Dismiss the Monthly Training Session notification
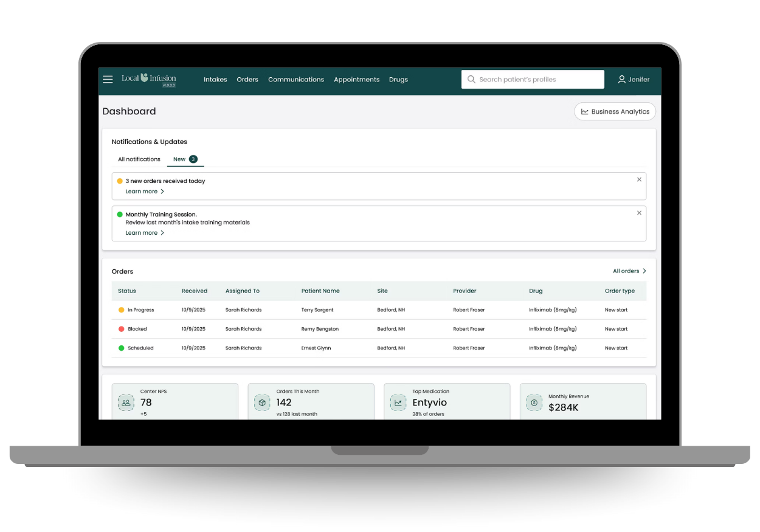This screenshot has width=760, height=532. (639, 213)
